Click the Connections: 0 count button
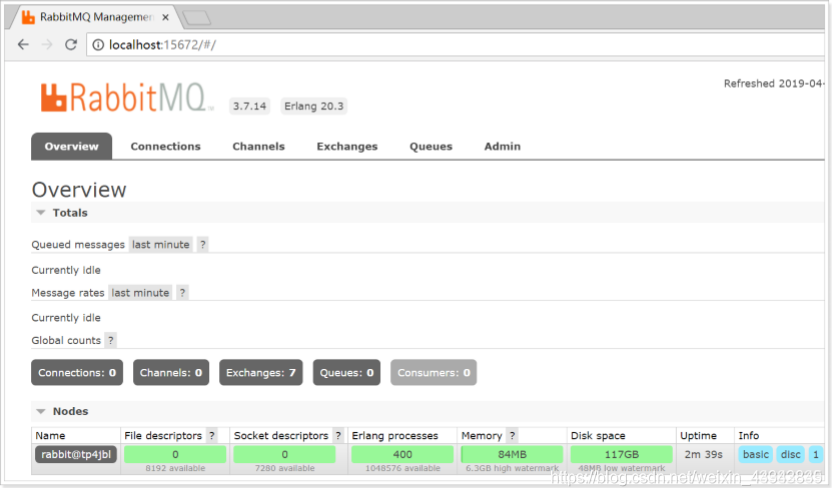Image resolution: width=832 pixels, height=496 pixels. click(77, 372)
